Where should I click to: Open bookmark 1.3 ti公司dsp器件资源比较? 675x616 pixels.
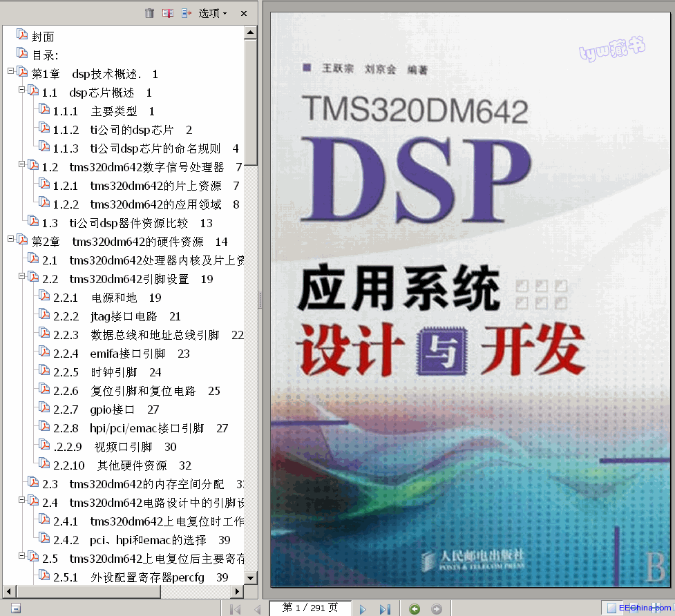pyautogui.click(x=127, y=223)
